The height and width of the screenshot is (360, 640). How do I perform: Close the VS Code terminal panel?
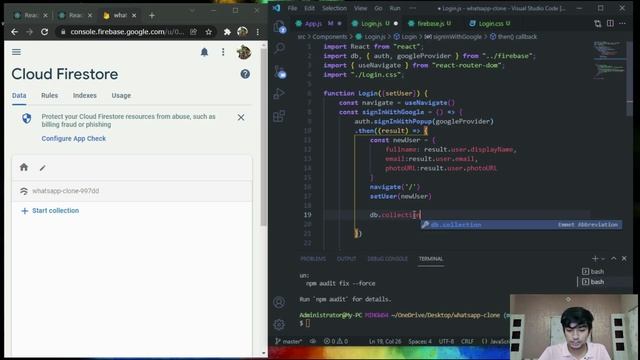pyautogui.click(x=624, y=258)
